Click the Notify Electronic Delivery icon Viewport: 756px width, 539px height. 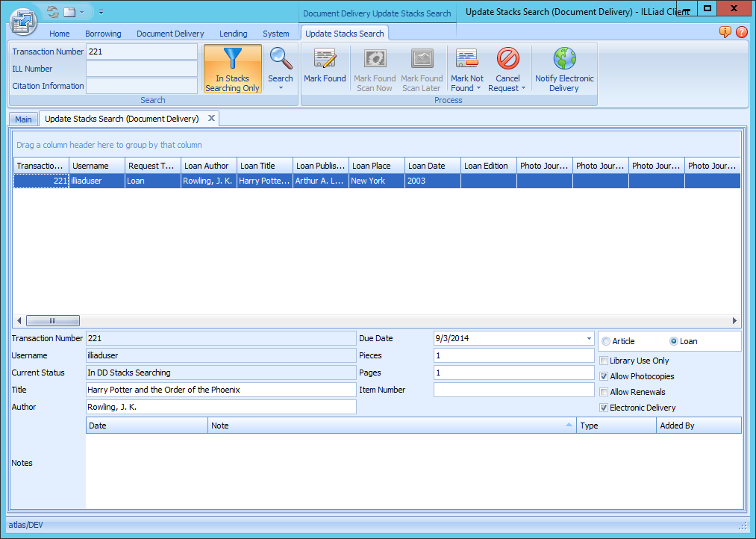564,67
